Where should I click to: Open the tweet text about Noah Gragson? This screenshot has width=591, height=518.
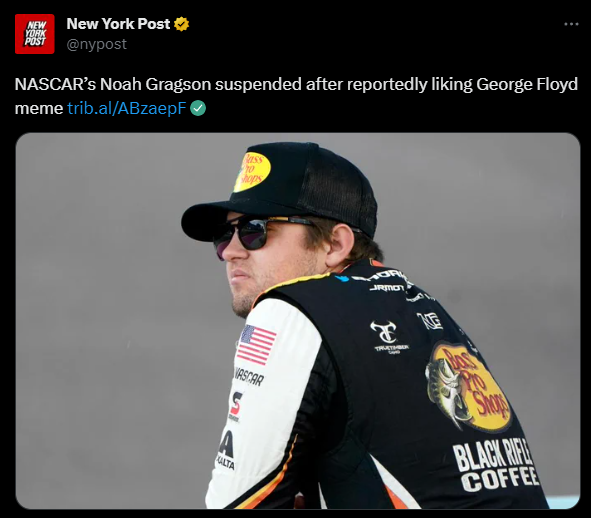point(296,96)
